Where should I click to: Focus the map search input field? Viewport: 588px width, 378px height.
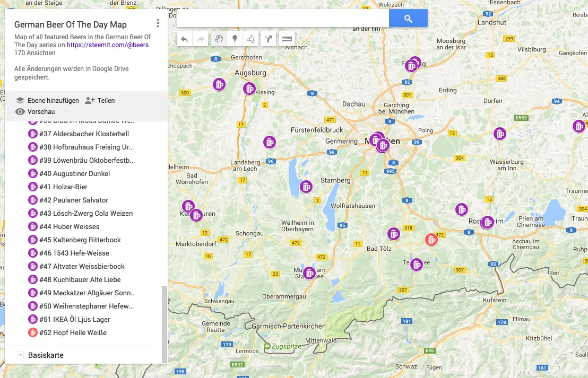tap(283, 19)
